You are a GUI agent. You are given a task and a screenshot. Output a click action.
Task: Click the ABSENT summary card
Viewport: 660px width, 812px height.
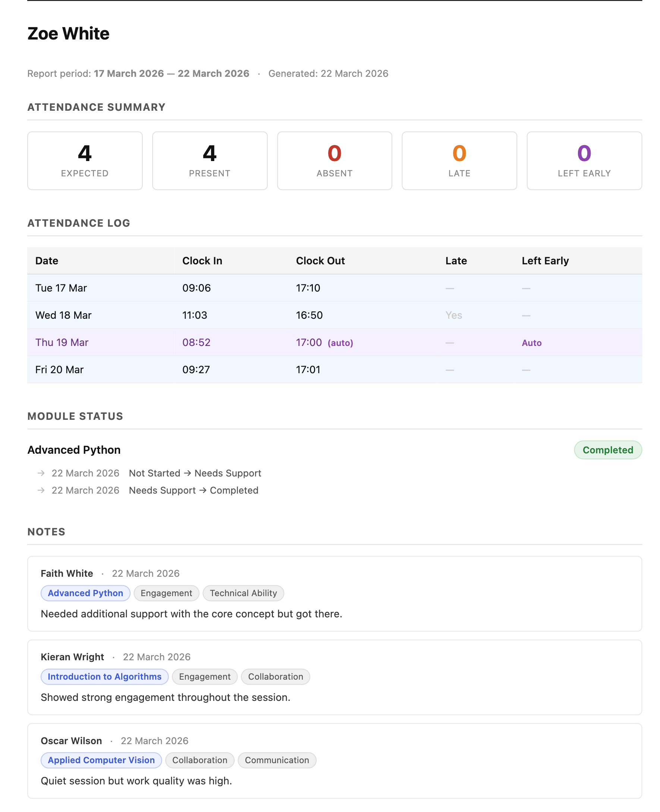[x=334, y=160]
